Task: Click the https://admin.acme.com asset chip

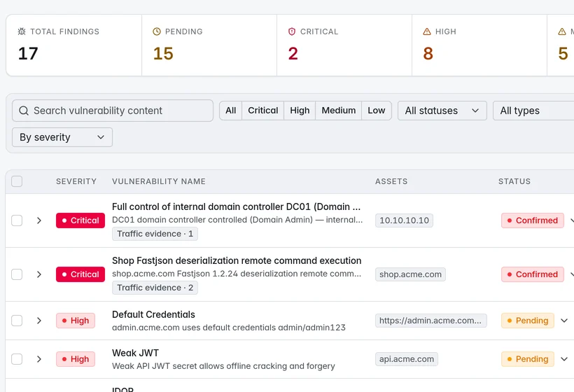Action: (431, 321)
